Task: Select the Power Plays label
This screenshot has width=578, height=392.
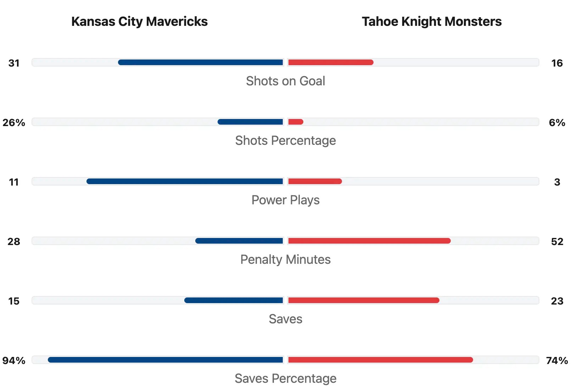Action: (285, 200)
